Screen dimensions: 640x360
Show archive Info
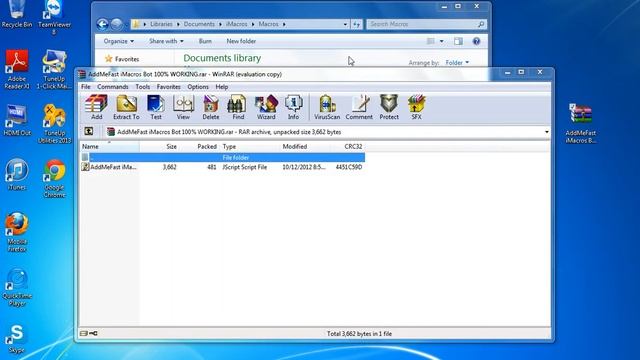293,107
